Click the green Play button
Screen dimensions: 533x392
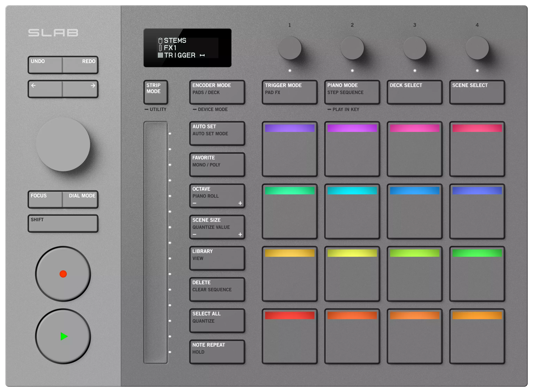(63, 336)
